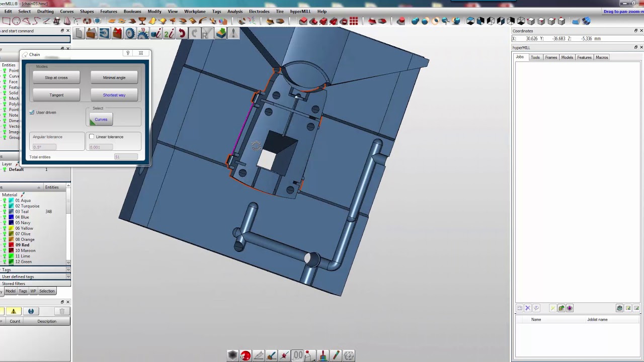Click the red undo arrow icon
The height and width of the screenshot is (362, 644).
coord(182,34)
